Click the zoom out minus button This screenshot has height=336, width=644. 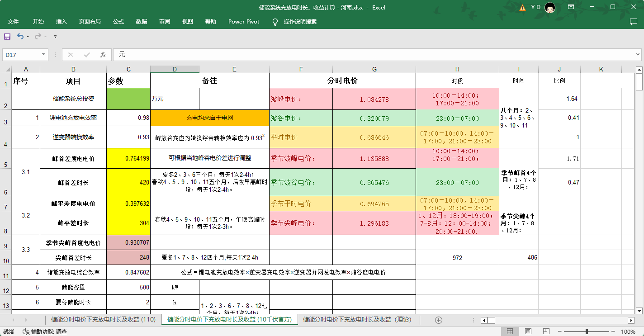(x=560, y=331)
